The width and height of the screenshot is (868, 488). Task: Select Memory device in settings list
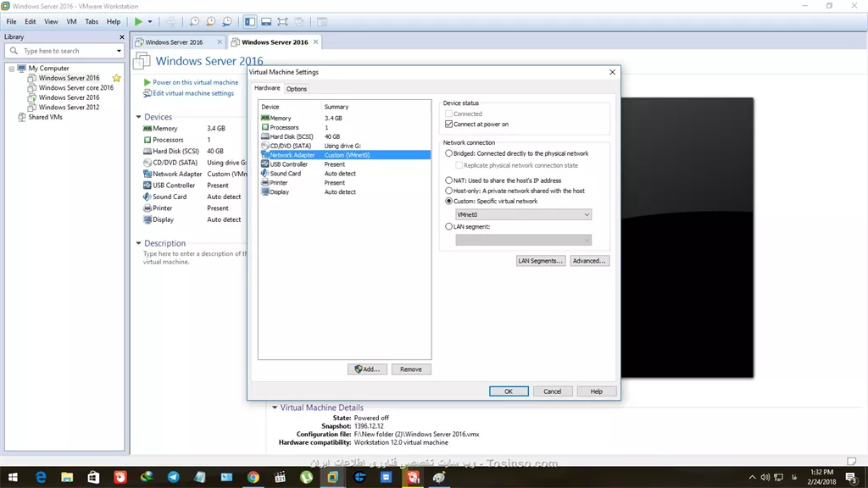point(344,118)
